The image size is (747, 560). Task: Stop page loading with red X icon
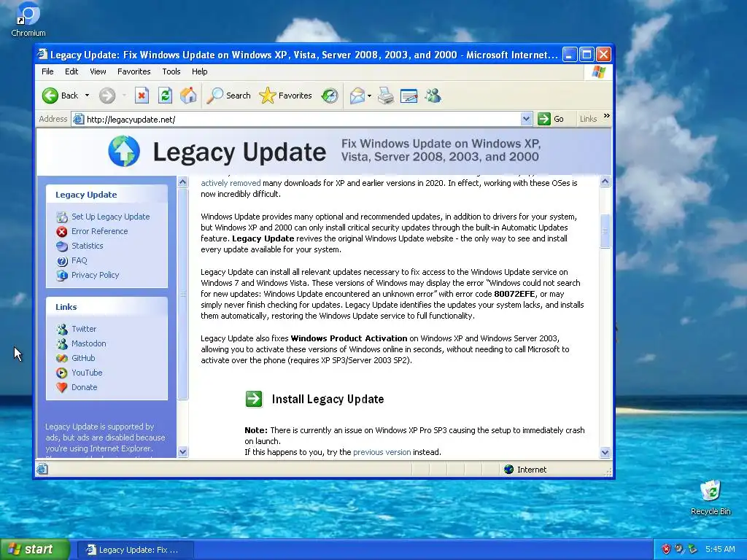point(142,96)
